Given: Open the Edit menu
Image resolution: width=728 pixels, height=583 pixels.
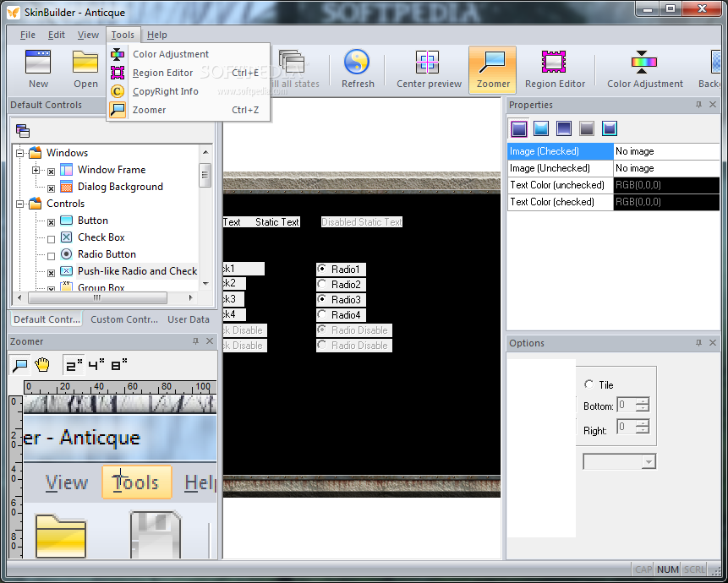Looking at the screenshot, I should click(57, 35).
